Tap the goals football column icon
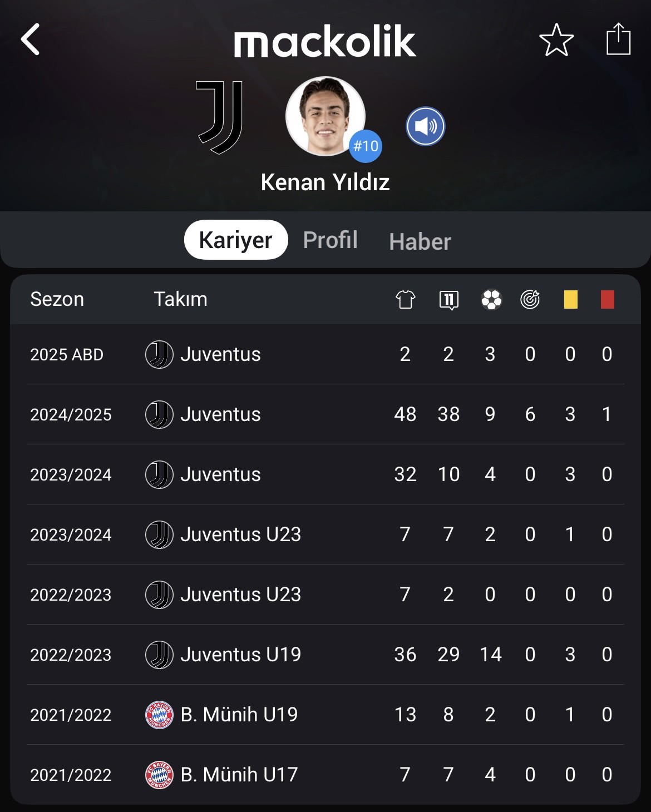Screen dimensions: 651x812 [x=491, y=299]
